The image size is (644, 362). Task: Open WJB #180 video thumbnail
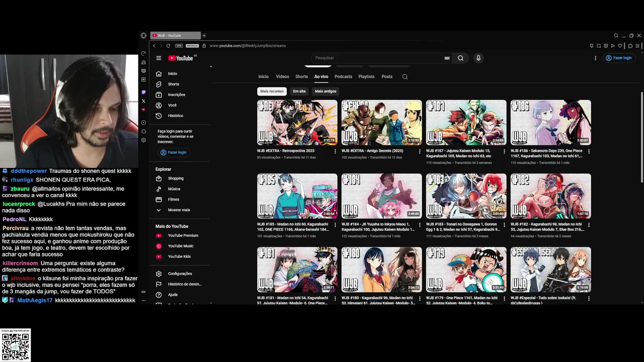[382, 269]
